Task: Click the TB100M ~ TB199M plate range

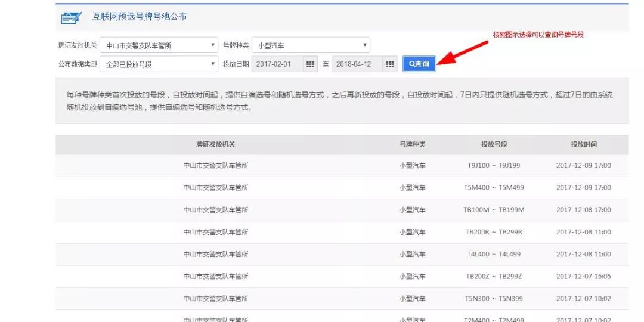Action: pyautogui.click(x=494, y=209)
